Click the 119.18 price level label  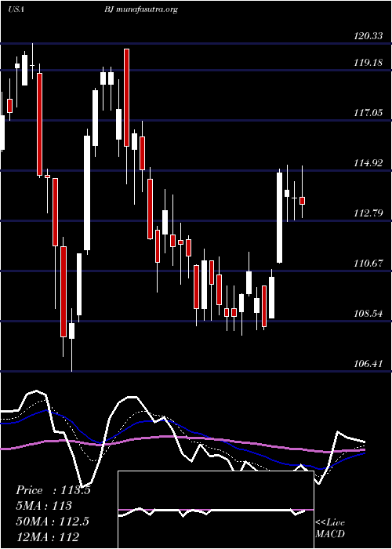point(368,63)
